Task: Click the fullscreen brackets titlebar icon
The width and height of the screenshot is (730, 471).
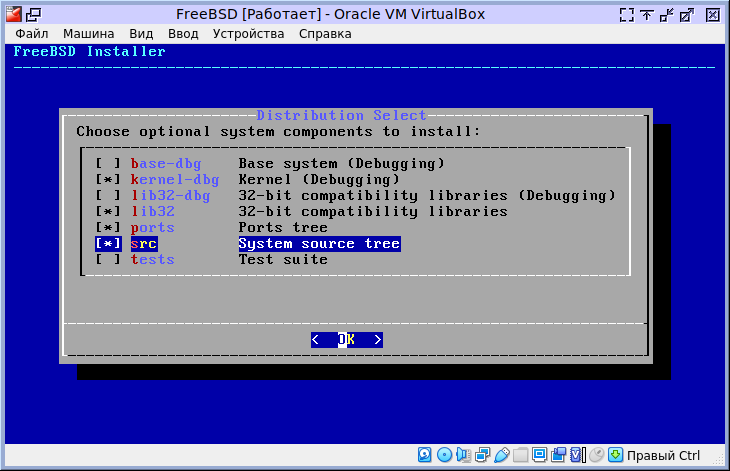Action: [627, 15]
